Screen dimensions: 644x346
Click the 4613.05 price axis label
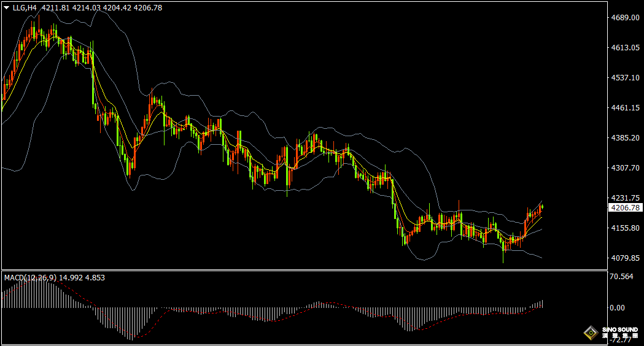coord(625,48)
